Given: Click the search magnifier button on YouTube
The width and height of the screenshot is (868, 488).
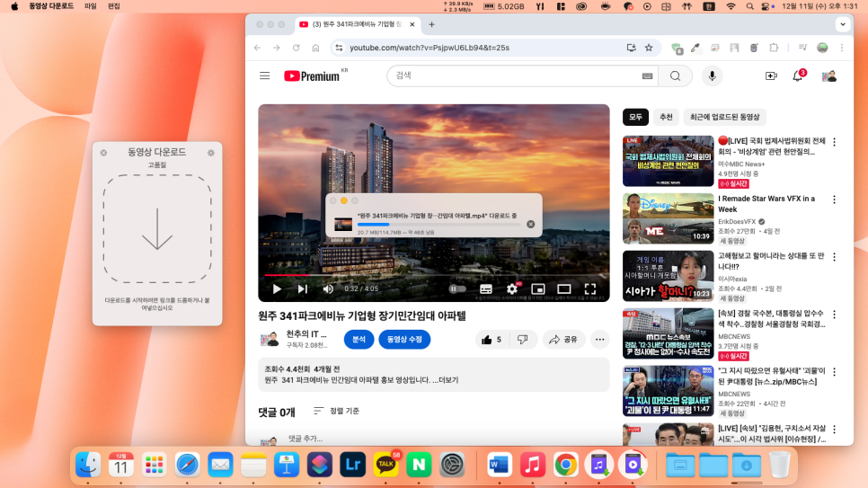Looking at the screenshot, I should tap(675, 75).
